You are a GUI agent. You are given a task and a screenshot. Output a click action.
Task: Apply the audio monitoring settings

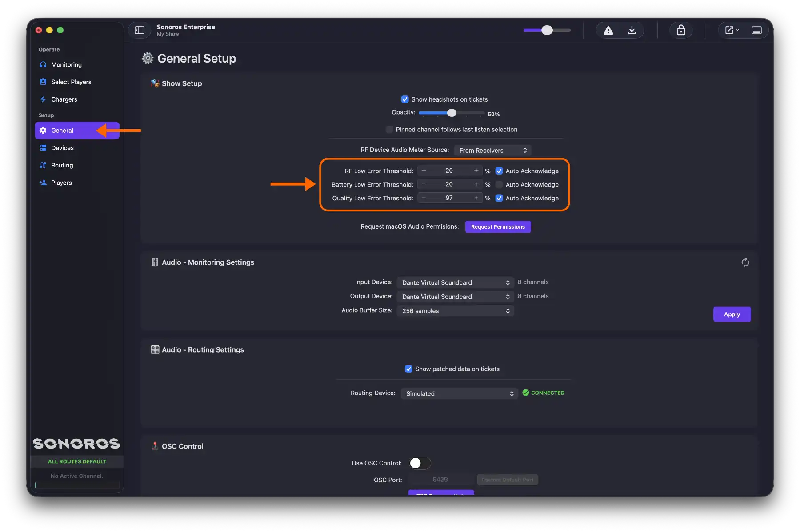pos(732,314)
